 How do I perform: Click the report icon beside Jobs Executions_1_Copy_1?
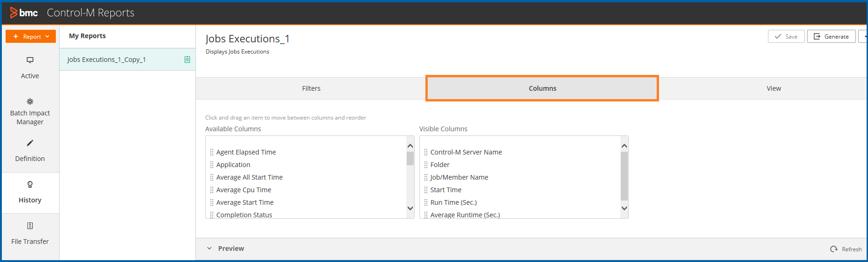point(187,60)
